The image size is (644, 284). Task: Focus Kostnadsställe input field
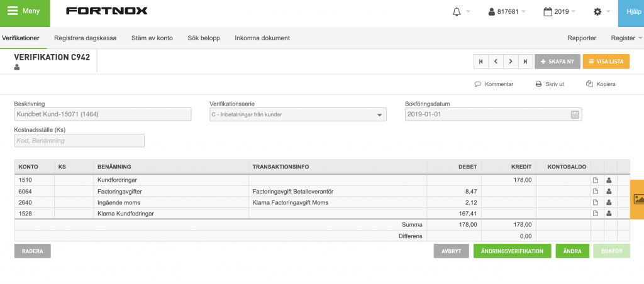coord(79,141)
